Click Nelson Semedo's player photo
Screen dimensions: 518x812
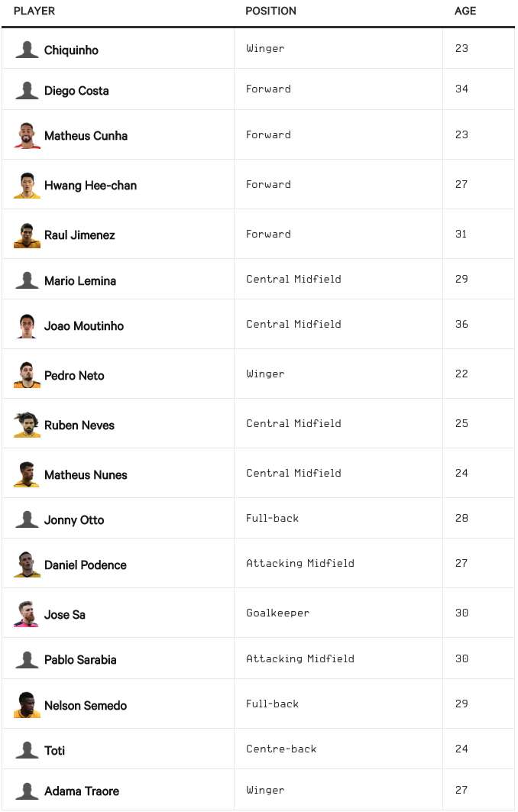coord(27,705)
